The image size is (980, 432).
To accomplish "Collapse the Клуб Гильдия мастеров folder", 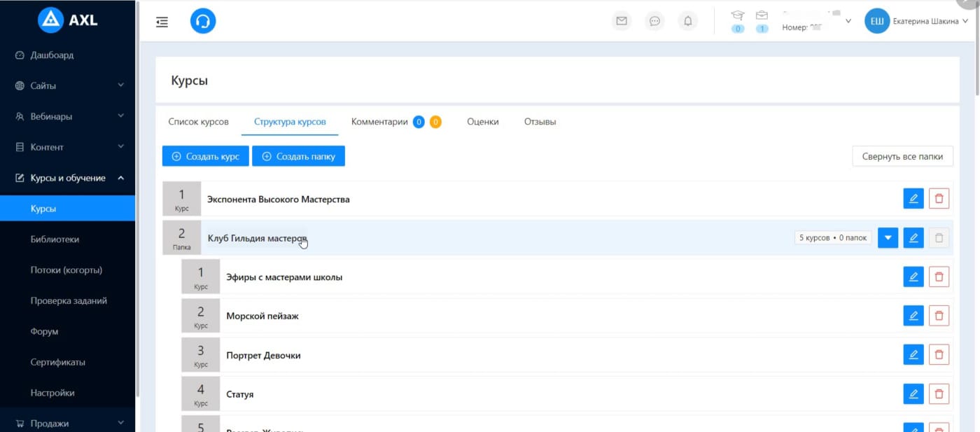I will (x=888, y=238).
